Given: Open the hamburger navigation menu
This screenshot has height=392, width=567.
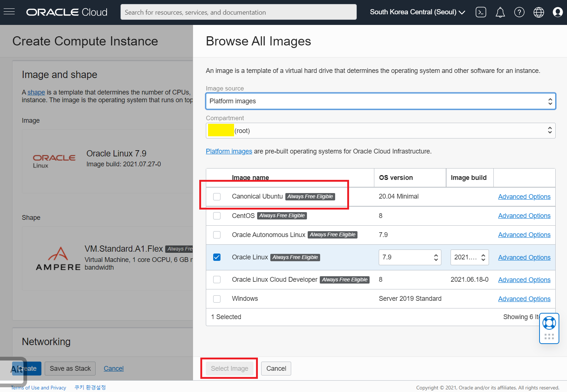Looking at the screenshot, I should click(9, 12).
